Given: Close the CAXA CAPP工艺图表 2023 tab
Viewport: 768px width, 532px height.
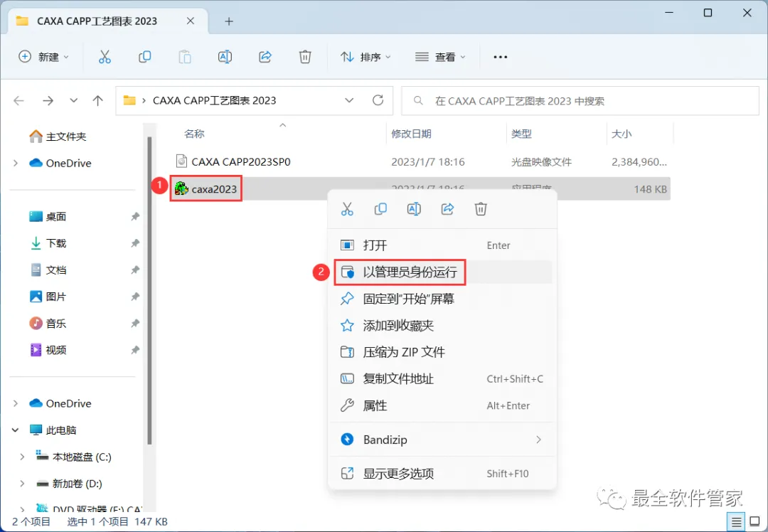Looking at the screenshot, I should click(191, 21).
